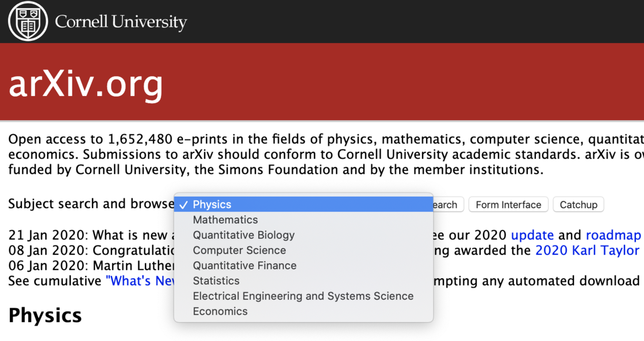The width and height of the screenshot is (644, 341).
Task: Follow the roadmap link
Action: tap(613, 235)
